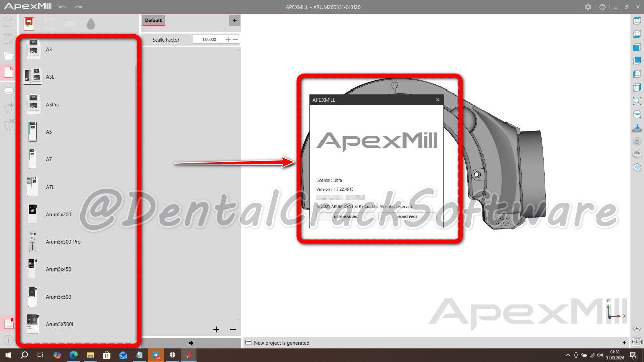Decrease Scale Factor with the minus stepper
The height and width of the screenshot is (362, 644).
coord(235,39)
